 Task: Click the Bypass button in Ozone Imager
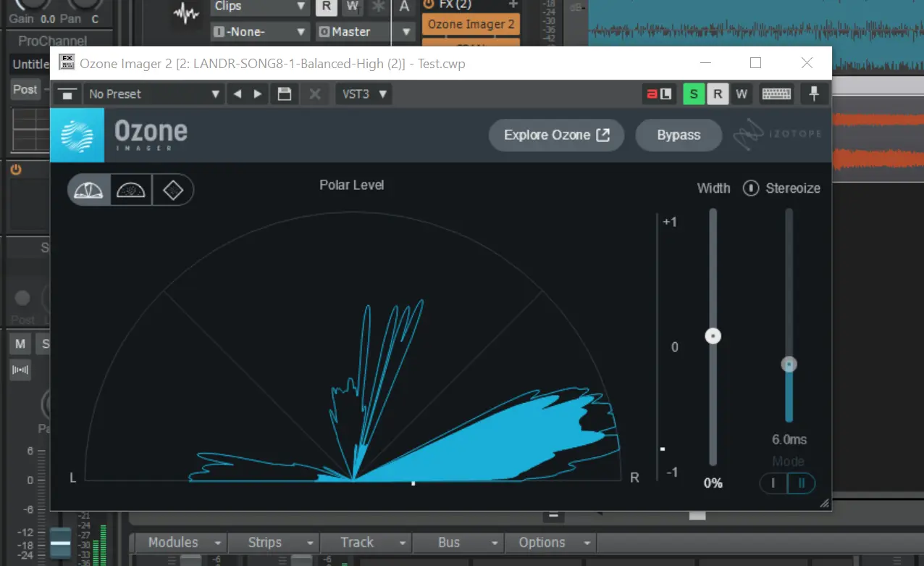point(679,136)
